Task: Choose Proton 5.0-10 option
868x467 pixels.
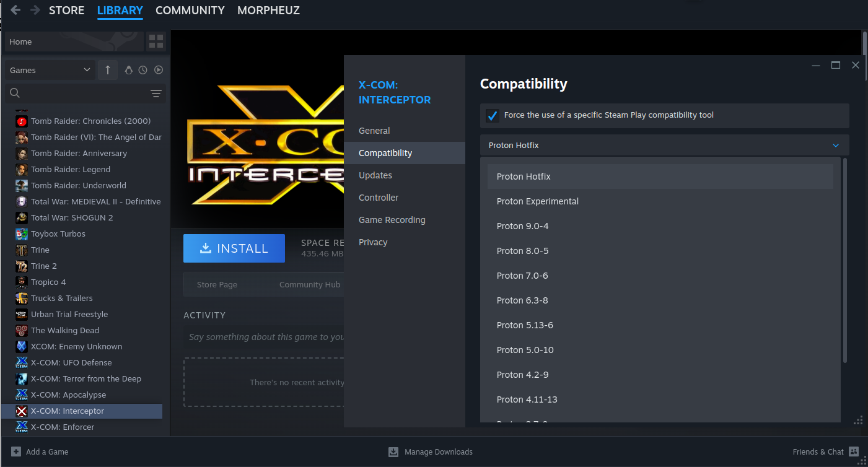Action: click(660, 350)
